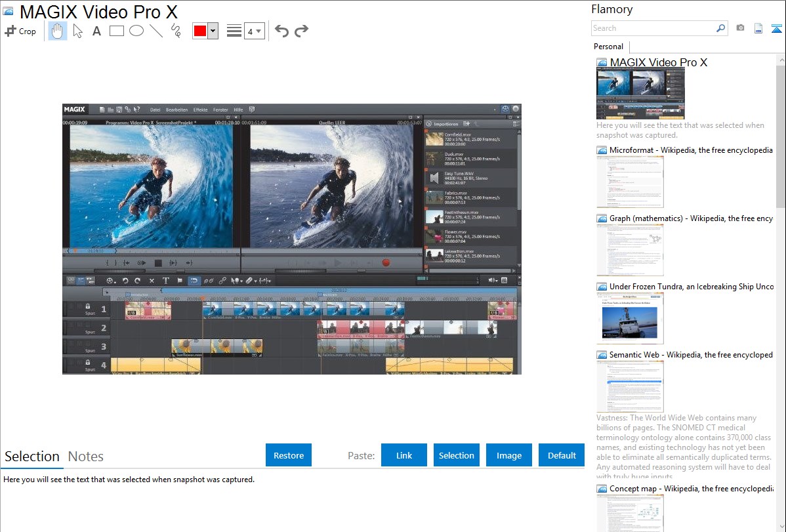Activate the hand pan tool
786x532 pixels.
pos(58,31)
